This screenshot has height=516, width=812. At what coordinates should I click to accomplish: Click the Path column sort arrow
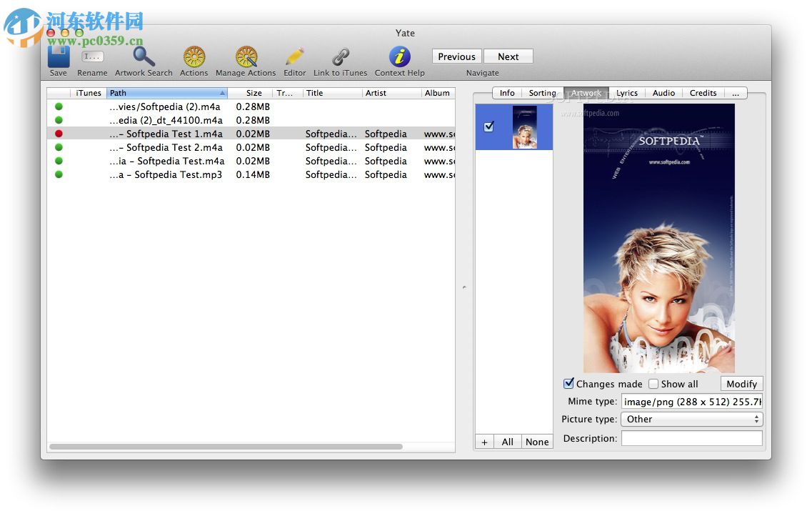click(x=224, y=93)
